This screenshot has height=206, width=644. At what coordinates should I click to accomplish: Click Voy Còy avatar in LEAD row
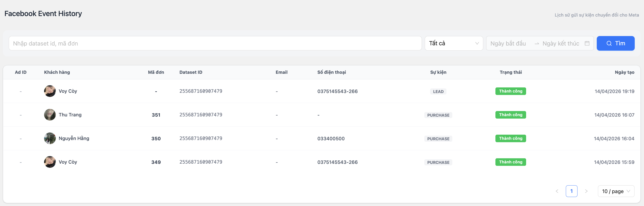click(50, 91)
